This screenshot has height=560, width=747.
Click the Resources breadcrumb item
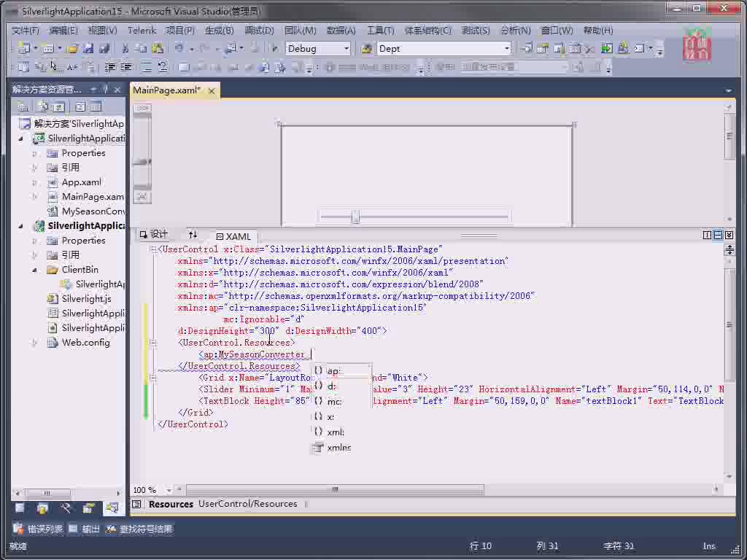coord(171,505)
